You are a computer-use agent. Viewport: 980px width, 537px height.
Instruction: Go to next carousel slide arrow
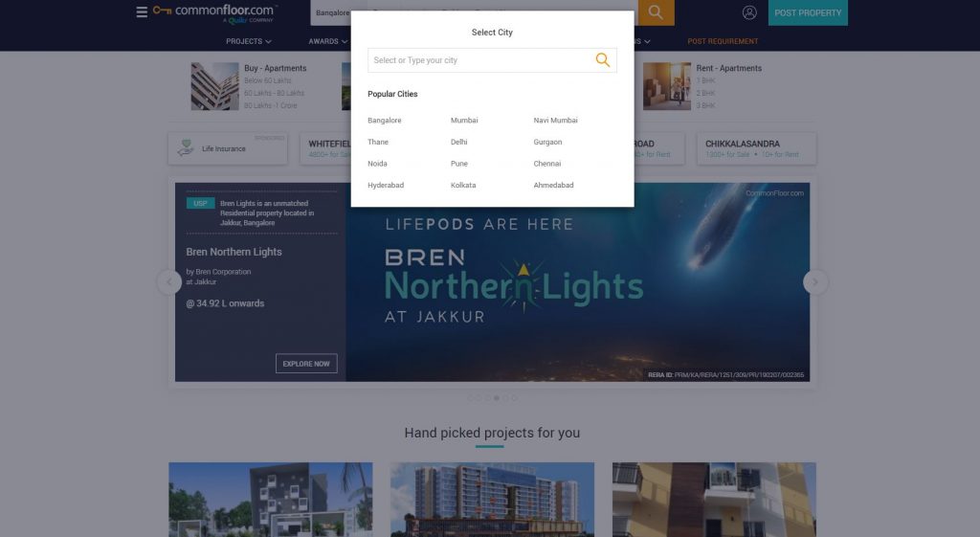815,282
